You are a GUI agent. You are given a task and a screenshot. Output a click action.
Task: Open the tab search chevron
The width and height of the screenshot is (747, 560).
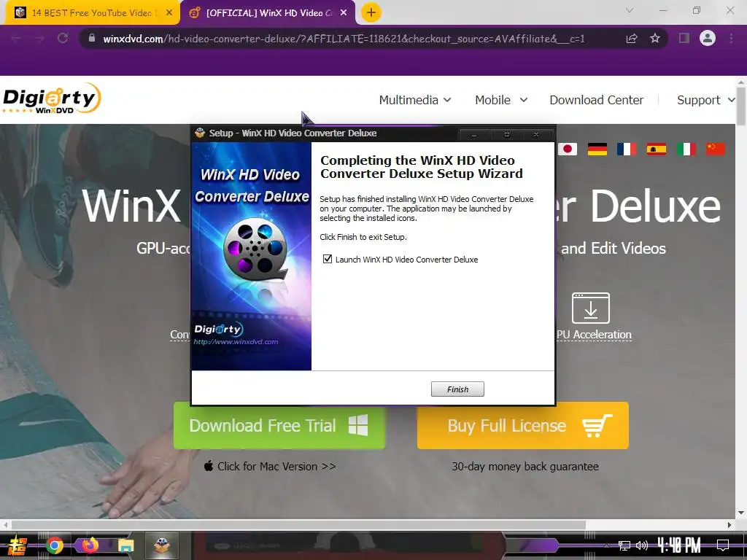click(630, 10)
